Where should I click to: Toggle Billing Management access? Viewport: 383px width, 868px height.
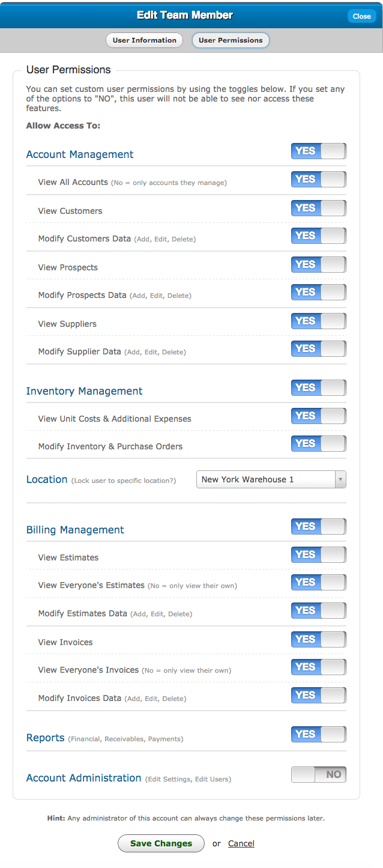pyautogui.click(x=318, y=527)
